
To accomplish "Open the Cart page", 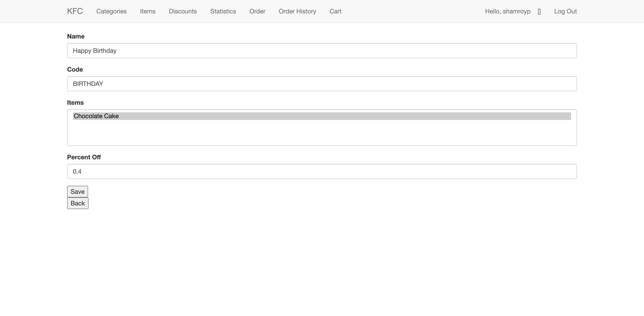I will 335,11.
